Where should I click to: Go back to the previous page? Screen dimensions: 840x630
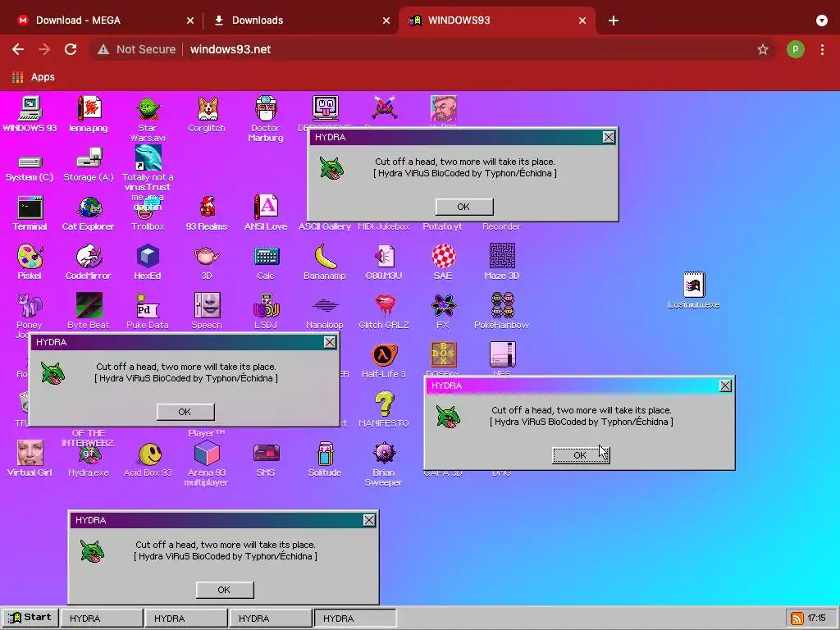tap(18, 49)
